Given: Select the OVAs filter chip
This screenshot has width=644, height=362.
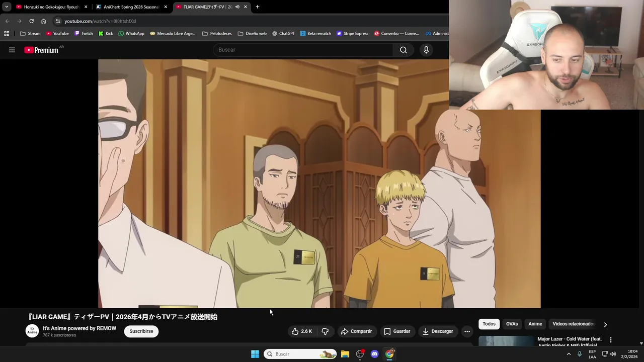Looking at the screenshot, I should (512, 324).
